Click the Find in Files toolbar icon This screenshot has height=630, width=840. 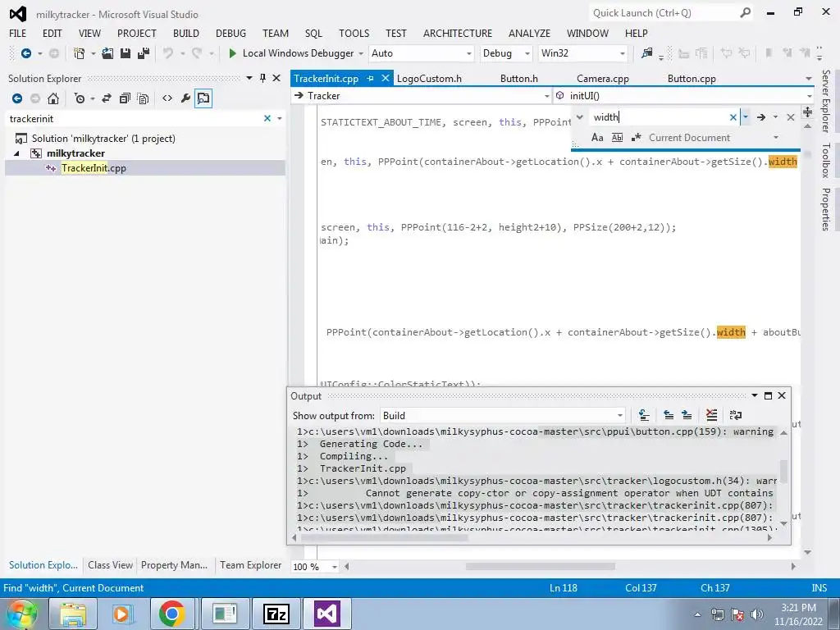[647, 53]
